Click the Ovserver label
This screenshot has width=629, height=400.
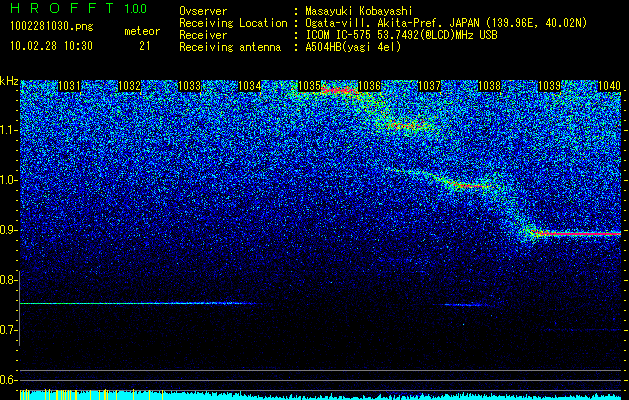click(x=203, y=11)
